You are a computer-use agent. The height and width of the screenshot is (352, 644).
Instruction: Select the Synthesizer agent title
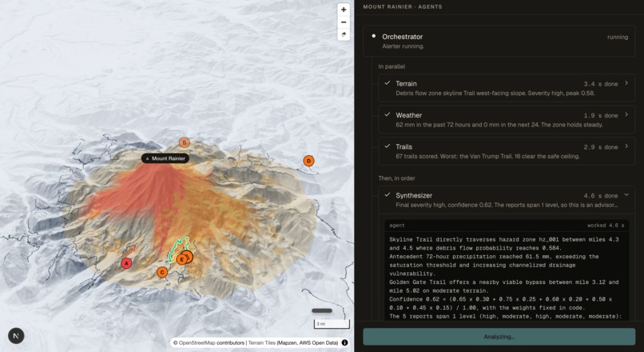coord(414,195)
